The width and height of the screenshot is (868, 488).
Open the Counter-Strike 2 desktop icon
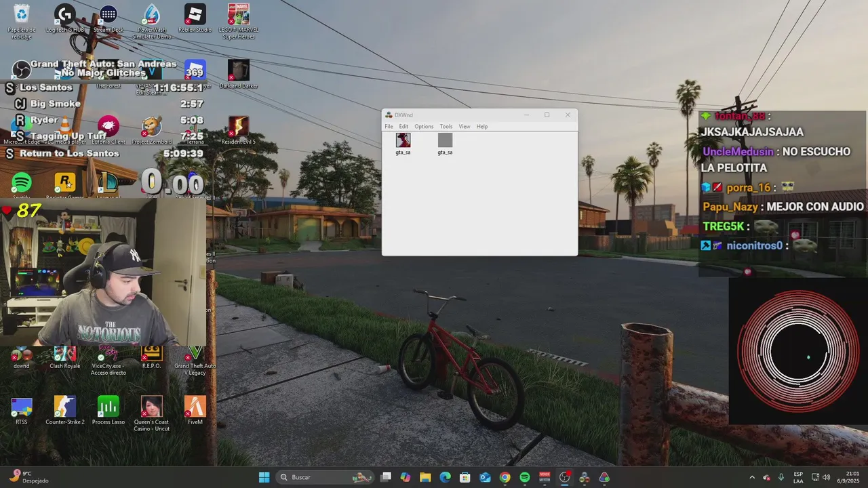coord(65,411)
